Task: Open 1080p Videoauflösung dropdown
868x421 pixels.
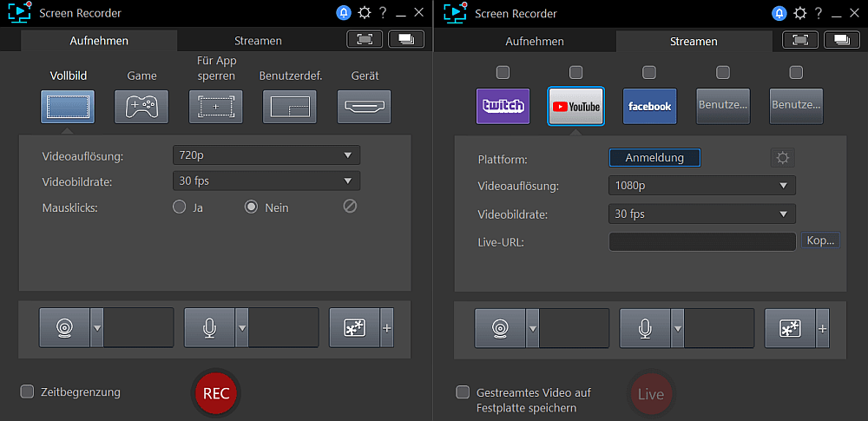Action: point(702,186)
